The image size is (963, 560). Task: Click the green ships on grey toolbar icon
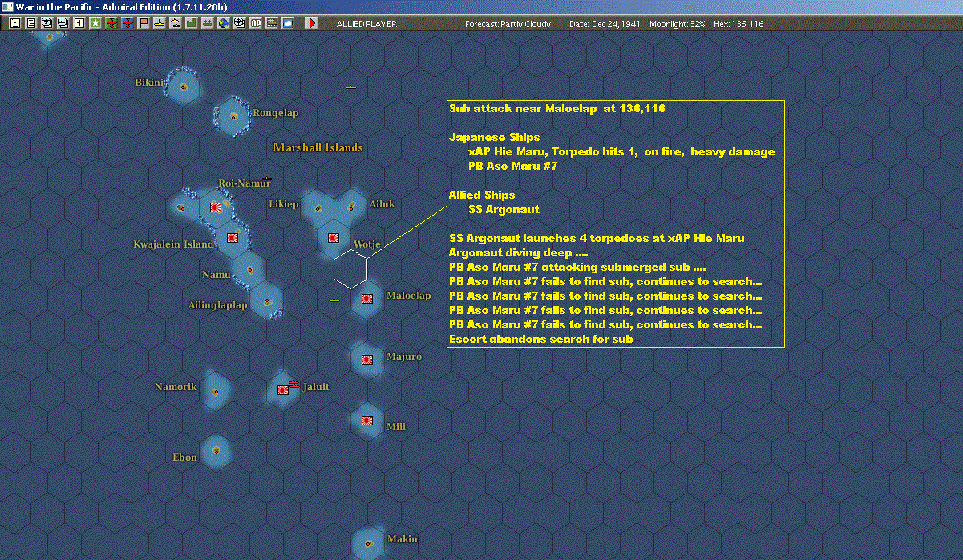207,23
